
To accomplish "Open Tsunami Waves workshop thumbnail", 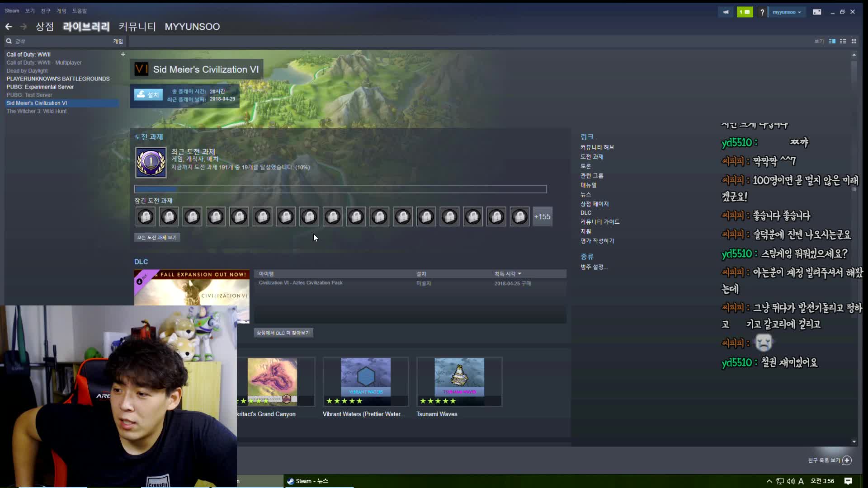I will [459, 382].
